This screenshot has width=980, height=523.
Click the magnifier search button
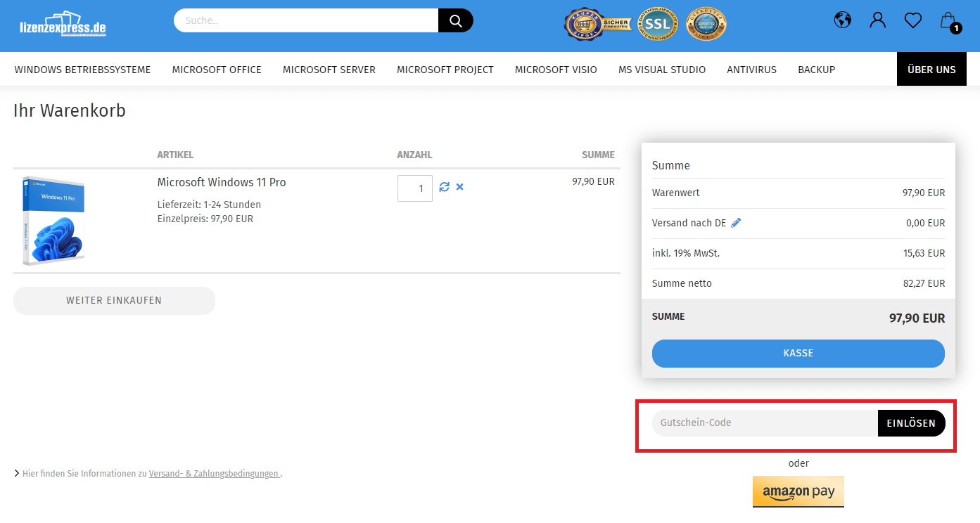456,20
